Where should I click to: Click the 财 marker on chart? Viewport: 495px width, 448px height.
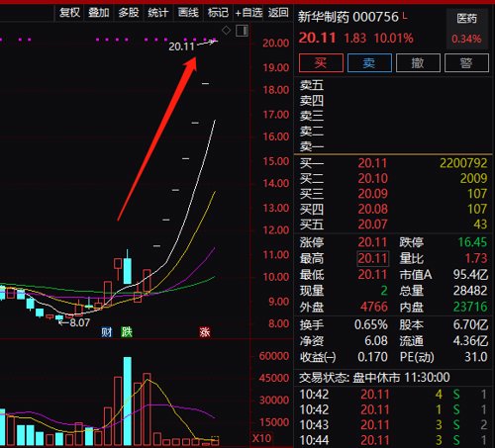click(x=107, y=332)
